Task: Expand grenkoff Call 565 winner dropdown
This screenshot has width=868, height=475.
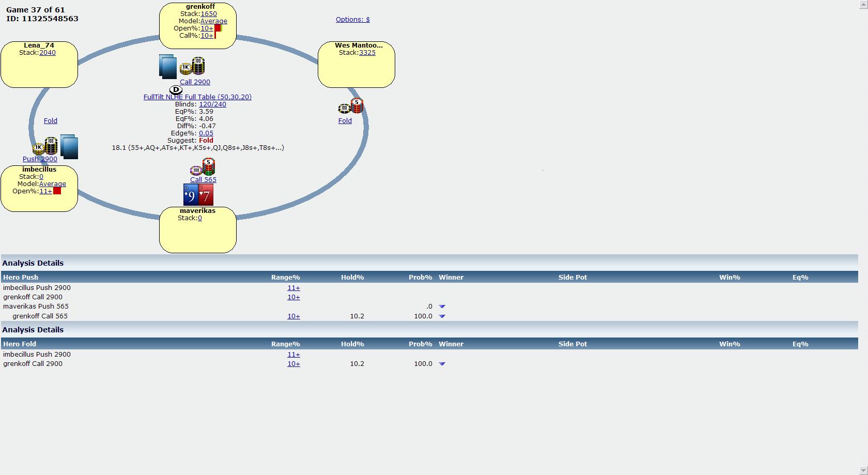Action: coord(442,316)
